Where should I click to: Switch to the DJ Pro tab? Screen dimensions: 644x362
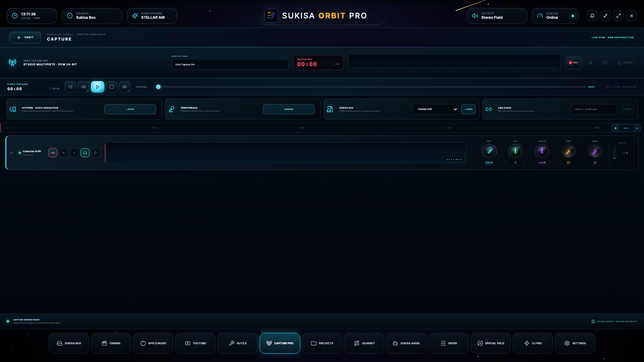coord(533,343)
